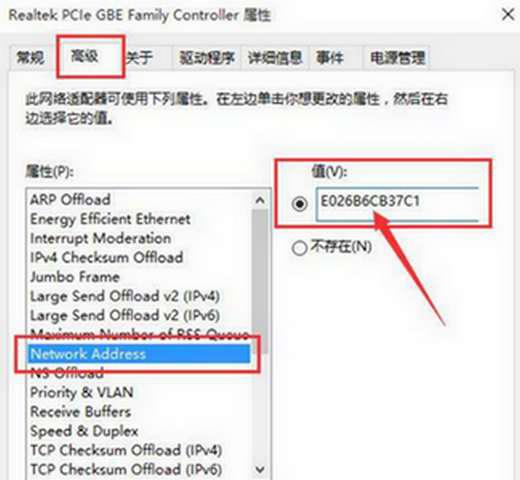Click the property list scroll-up arrow

click(x=260, y=200)
